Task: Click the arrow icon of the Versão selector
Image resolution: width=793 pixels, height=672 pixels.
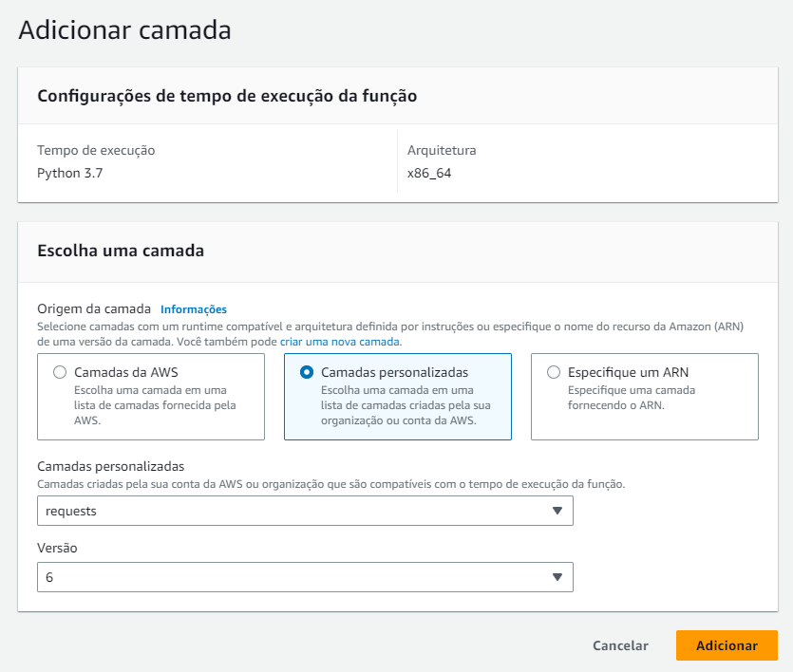Action: coord(557,577)
